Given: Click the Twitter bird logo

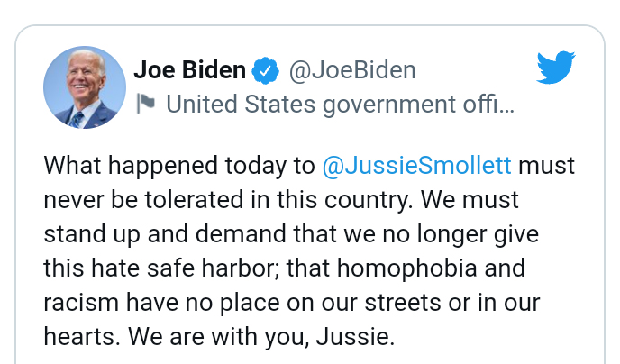Looking at the screenshot, I should point(555,68).
